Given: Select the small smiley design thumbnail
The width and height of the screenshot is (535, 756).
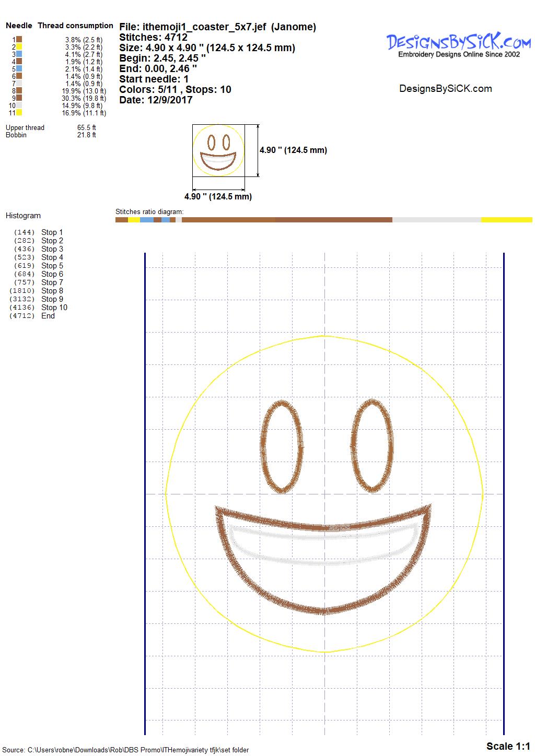Looking at the screenshot, I should [x=218, y=150].
